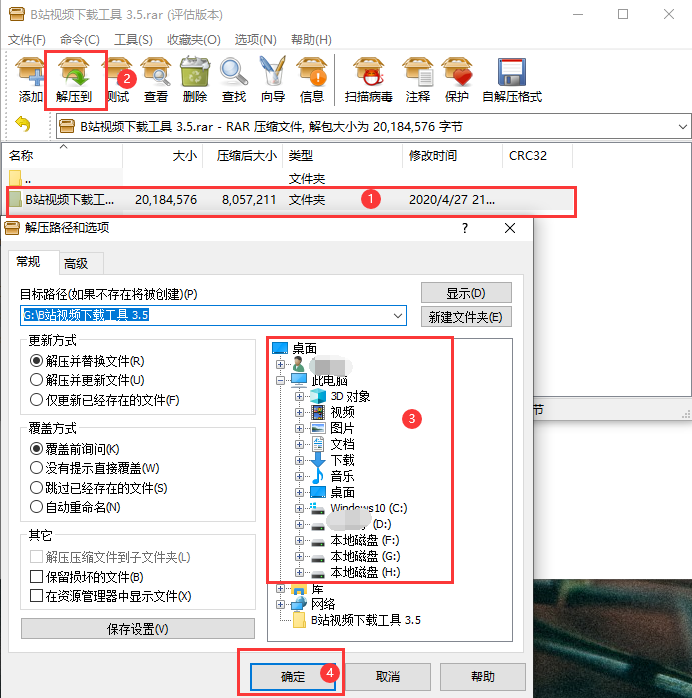Select the 网络 node in the tree
This screenshot has width=692, height=698.
point(323,605)
